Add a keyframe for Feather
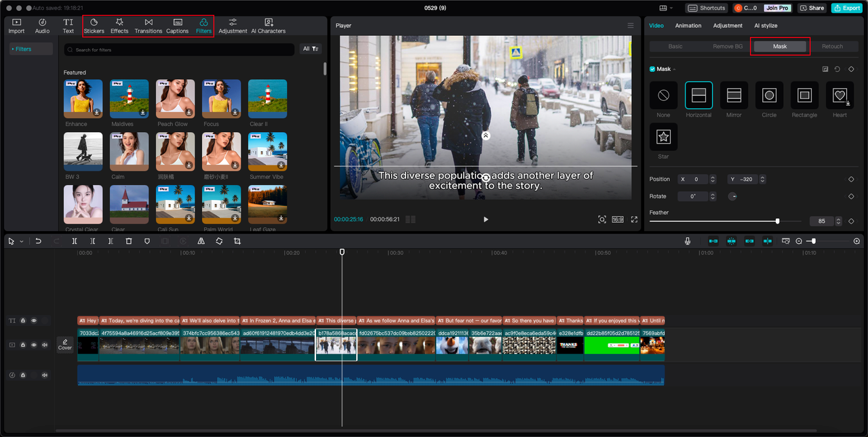868x437 pixels. (x=851, y=222)
